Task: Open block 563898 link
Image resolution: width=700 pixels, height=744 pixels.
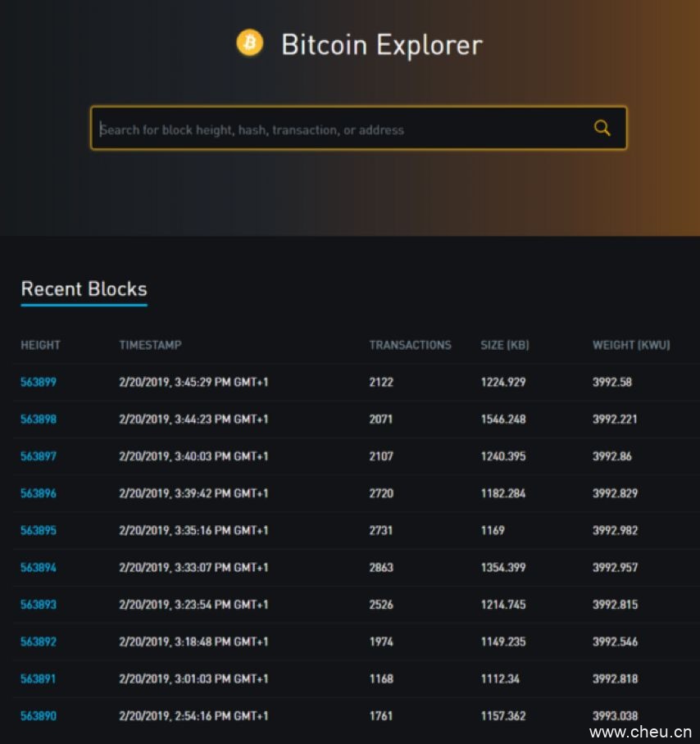Action: coord(39,419)
